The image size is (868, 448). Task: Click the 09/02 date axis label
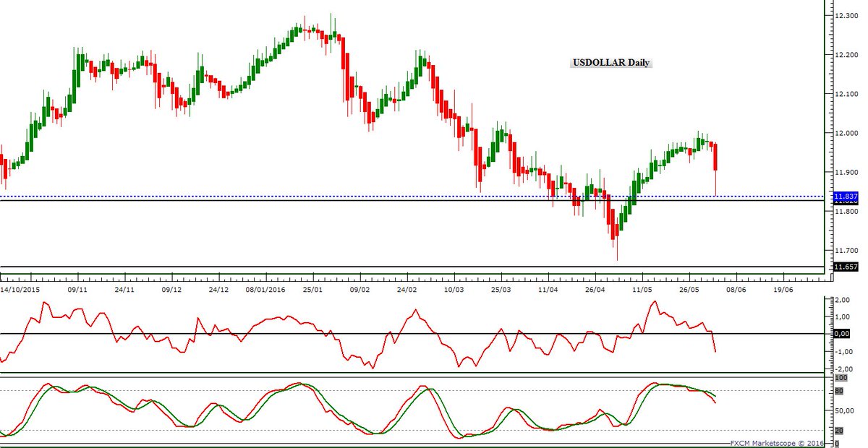click(x=360, y=288)
